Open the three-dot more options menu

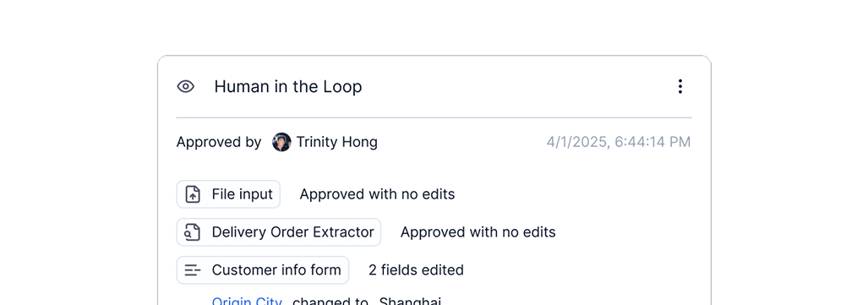click(680, 86)
